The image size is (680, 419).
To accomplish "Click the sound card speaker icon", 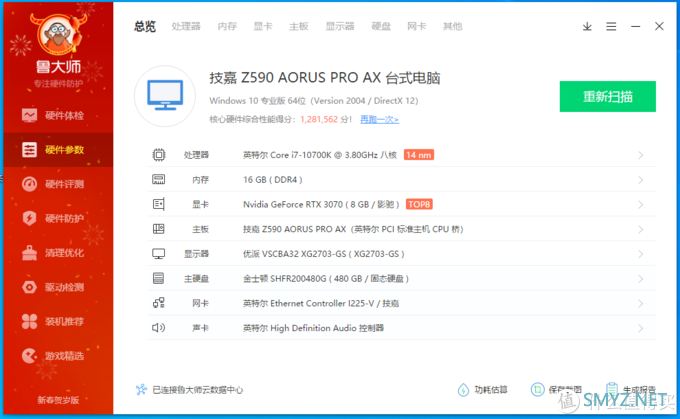I will click(x=159, y=327).
